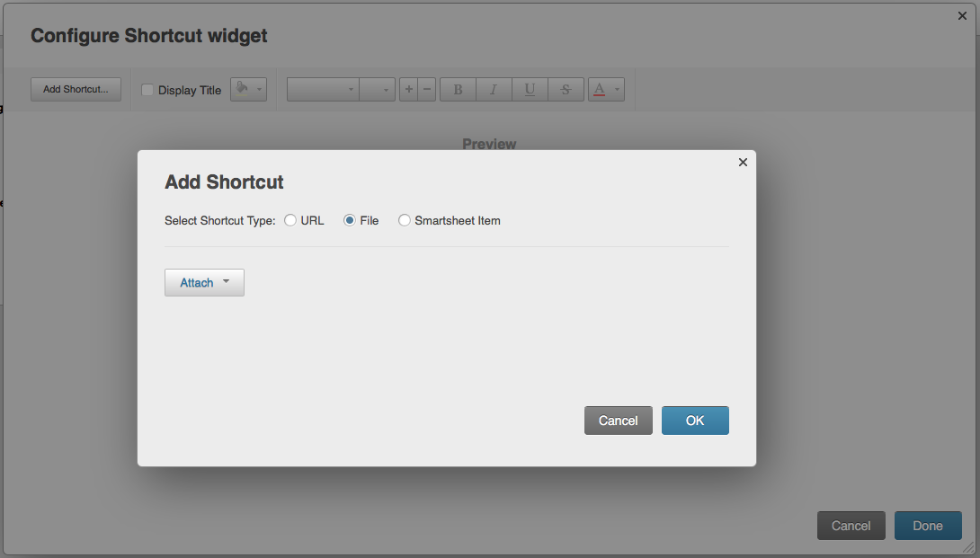This screenshot has width=980, height=558.
Task: Click the Underline formatting icon
Action: (530, 89)
